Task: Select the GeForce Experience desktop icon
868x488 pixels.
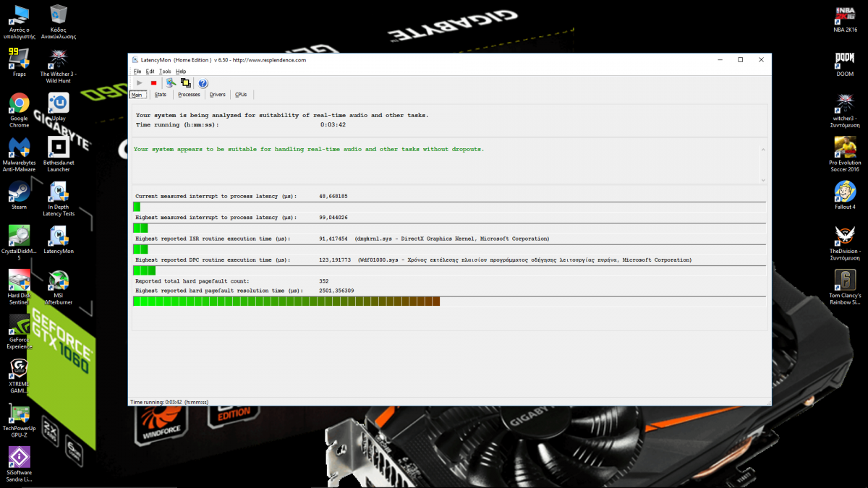Action: pyautogui.click(x=19, y=332)
